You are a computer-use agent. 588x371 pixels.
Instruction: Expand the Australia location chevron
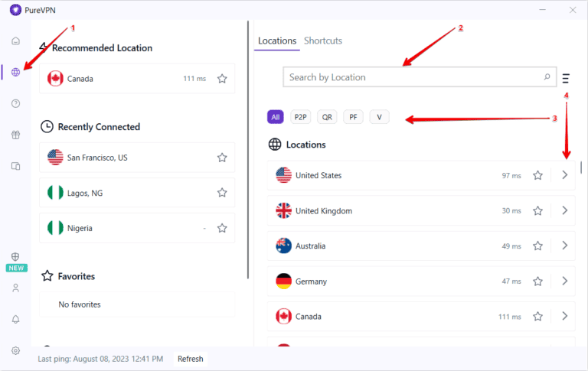(564, 246)
